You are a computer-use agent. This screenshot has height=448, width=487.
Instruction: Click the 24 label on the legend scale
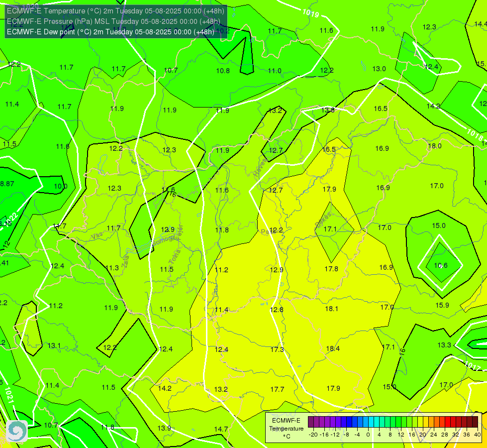434,435
